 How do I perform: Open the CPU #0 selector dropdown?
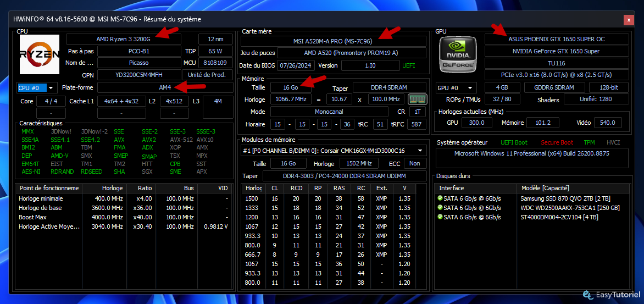point(37,87)
